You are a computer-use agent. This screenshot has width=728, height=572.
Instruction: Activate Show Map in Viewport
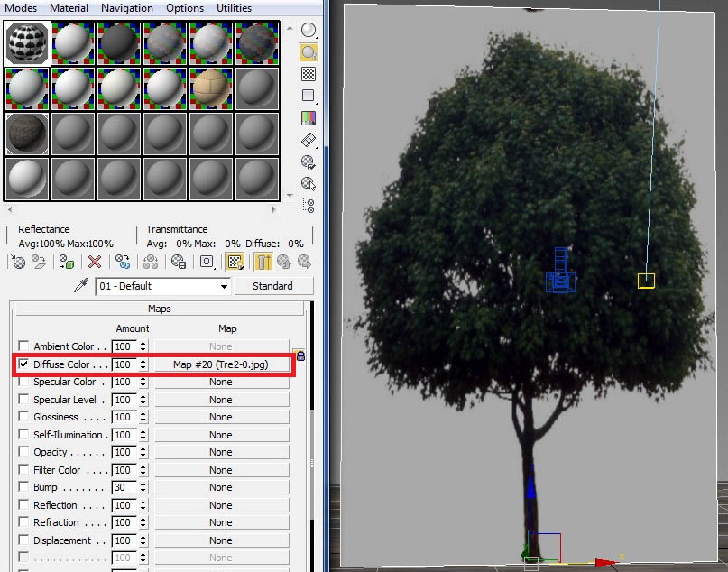pyautogui.click(x=234, y=263)
